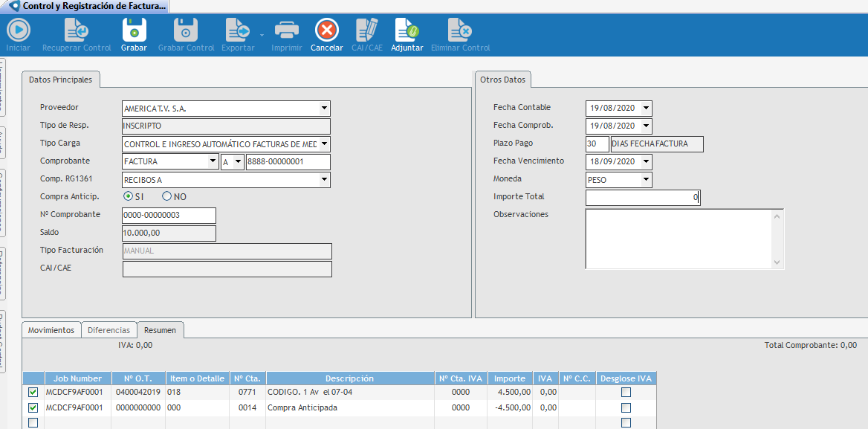The width and height of the screenshot is (868, 429).
Task: Open the Fecha Vencimiento date picker
Action: point(646,161)
